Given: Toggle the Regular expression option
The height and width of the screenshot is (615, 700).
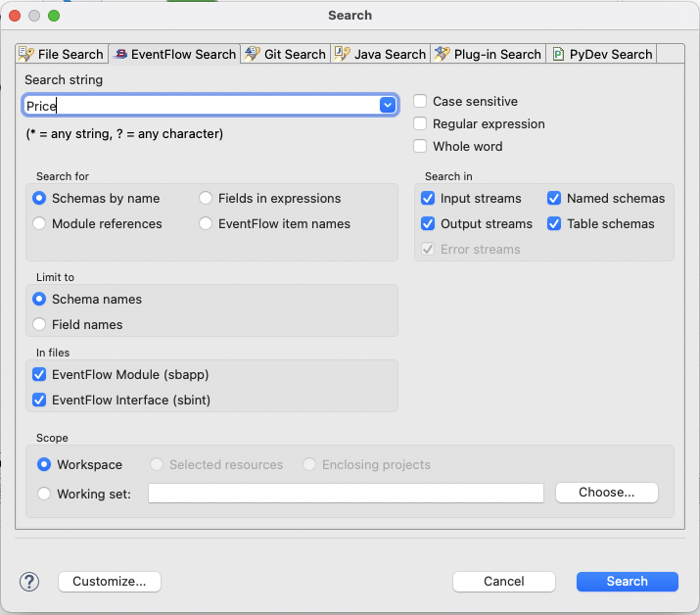Looking at the screenshot, I should pos(420,124).
